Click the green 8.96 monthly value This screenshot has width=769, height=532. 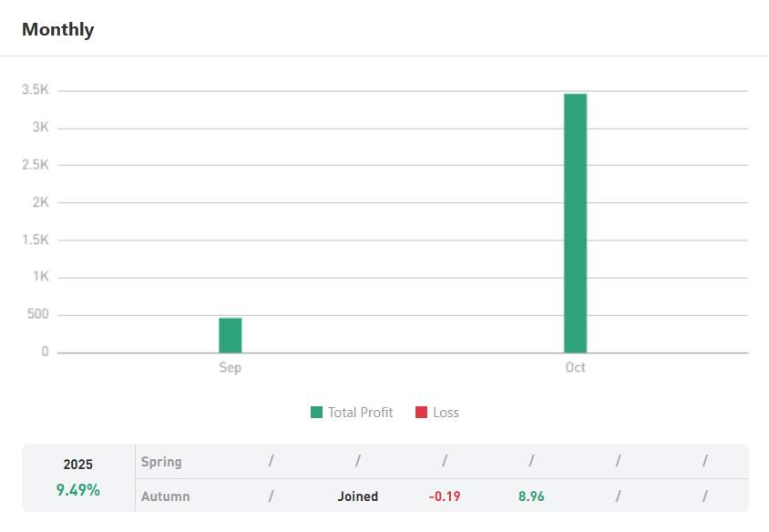click(x=531, y=496)
